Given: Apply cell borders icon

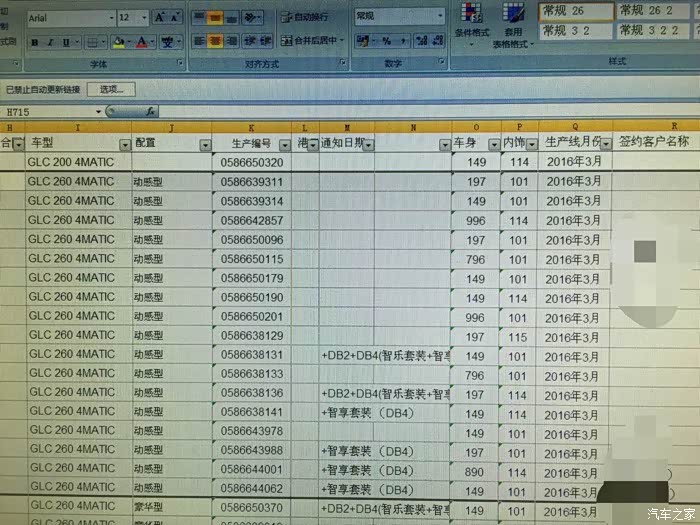Looking at the screenshot, I should 92,42.
